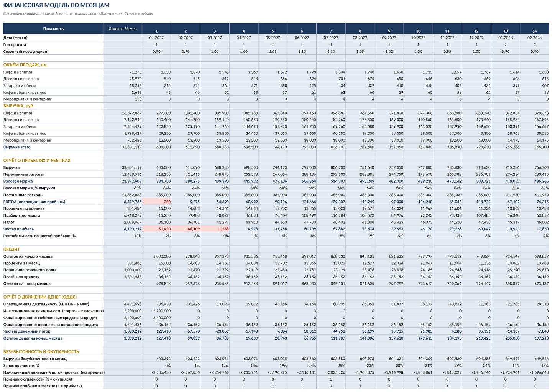This screenshot has width=552, height=392.
Task: Select "Накопленный денежный поток проекта (без кредита)" label
Action: coord(53,372)
